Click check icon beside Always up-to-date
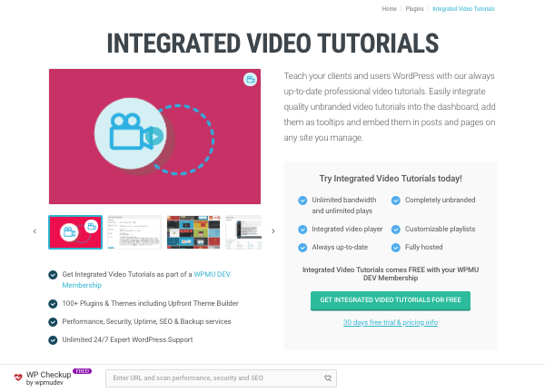Screen dimensions: 545x392 click(302, 248)
